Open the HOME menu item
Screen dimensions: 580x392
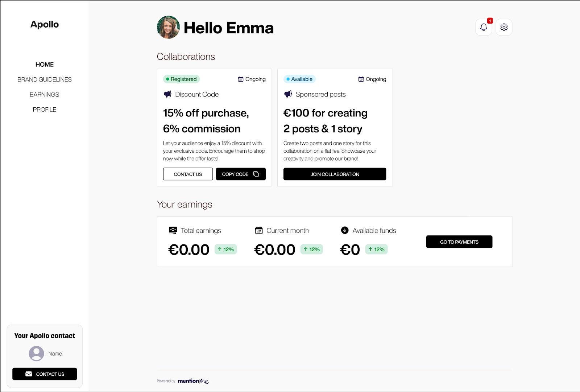(44, 64)
